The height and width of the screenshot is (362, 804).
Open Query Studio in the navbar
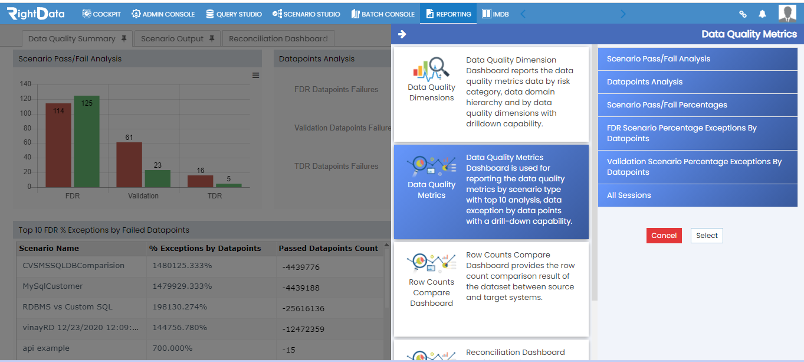coord(234,14)
